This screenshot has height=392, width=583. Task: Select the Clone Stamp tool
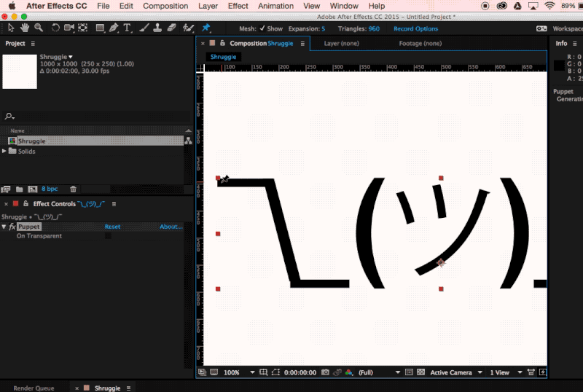157,28
